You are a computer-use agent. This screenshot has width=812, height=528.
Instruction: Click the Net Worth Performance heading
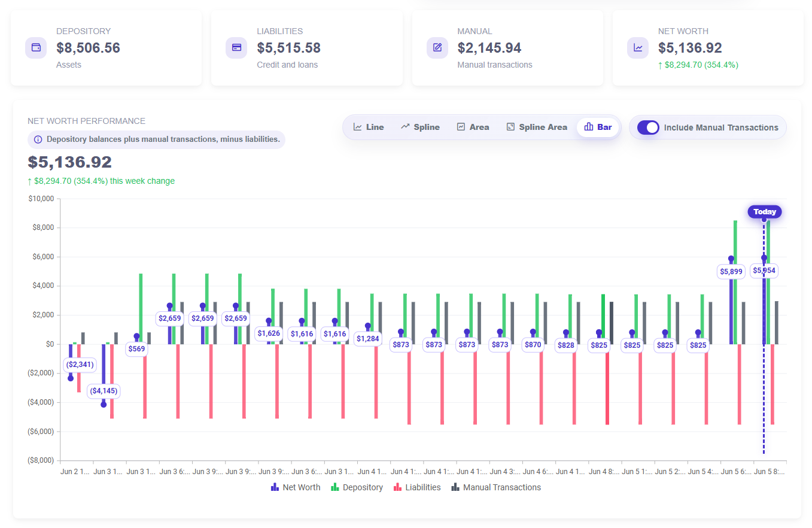tap(86, 121)
